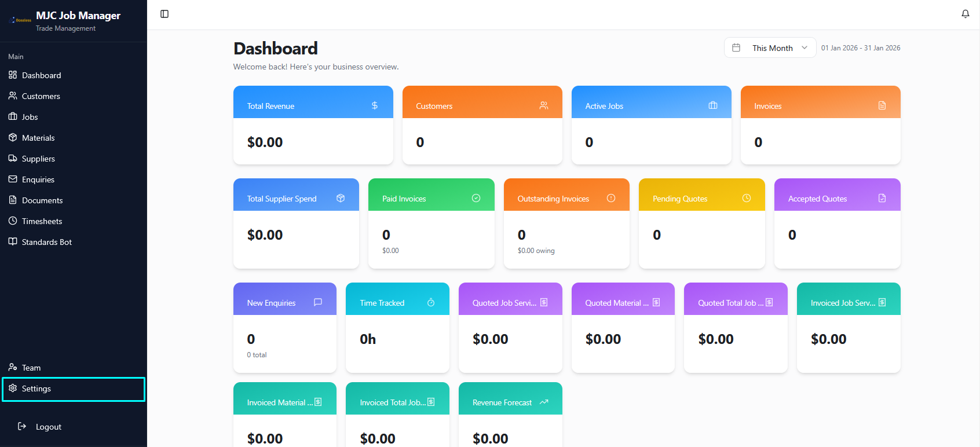Open the Customers section from the sidebar
Image resolution: width=980 pixels, height=447 pixels.
41,96
